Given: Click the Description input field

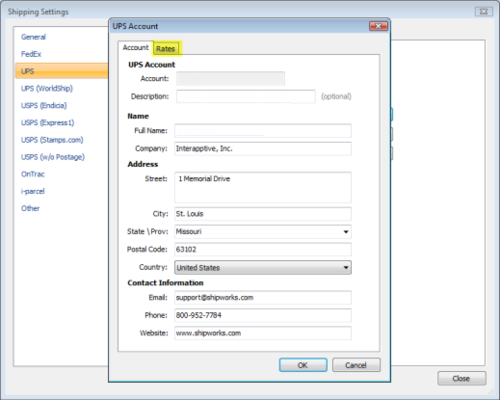Looking at the screenshot, I should click(246, 96).
